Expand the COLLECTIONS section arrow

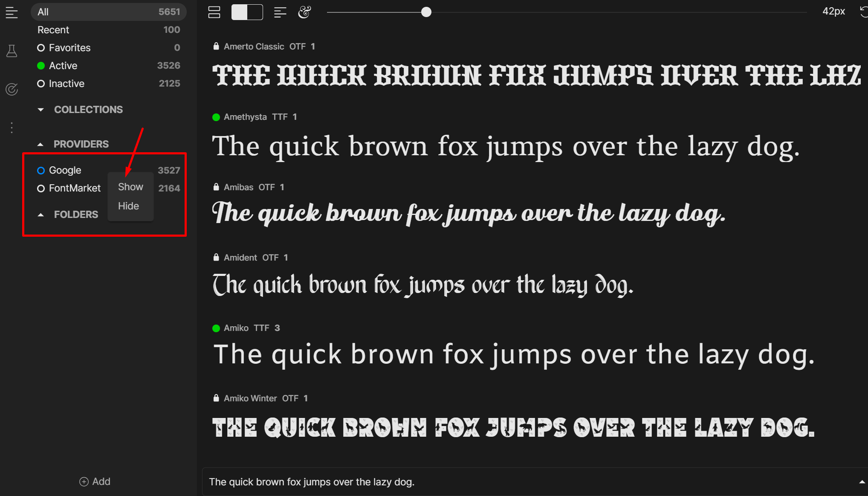click(x=41, y=110)
